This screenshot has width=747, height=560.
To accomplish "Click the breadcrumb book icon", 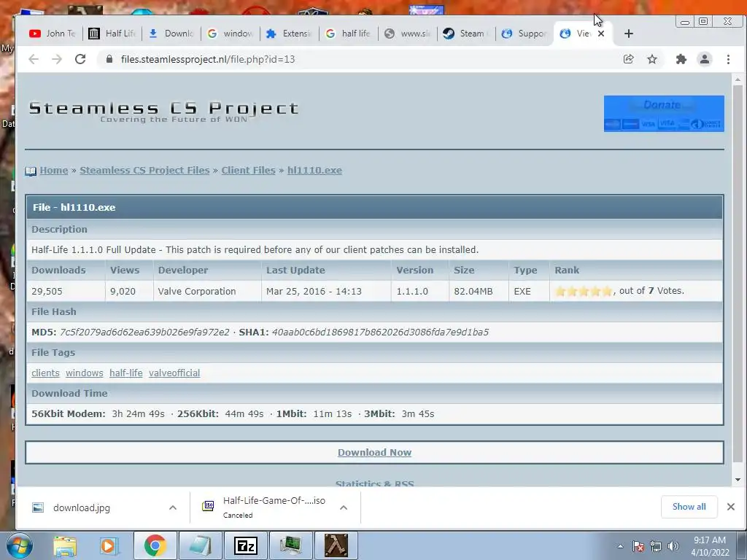I will pyautogui.click(x=31, y=171).
